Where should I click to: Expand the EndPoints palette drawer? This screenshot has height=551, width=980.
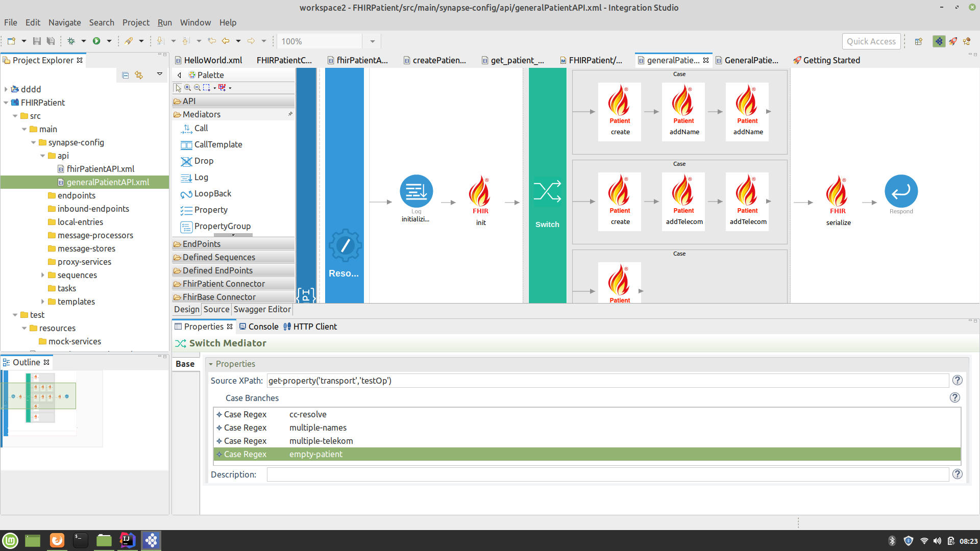click(x=201, y=244)
